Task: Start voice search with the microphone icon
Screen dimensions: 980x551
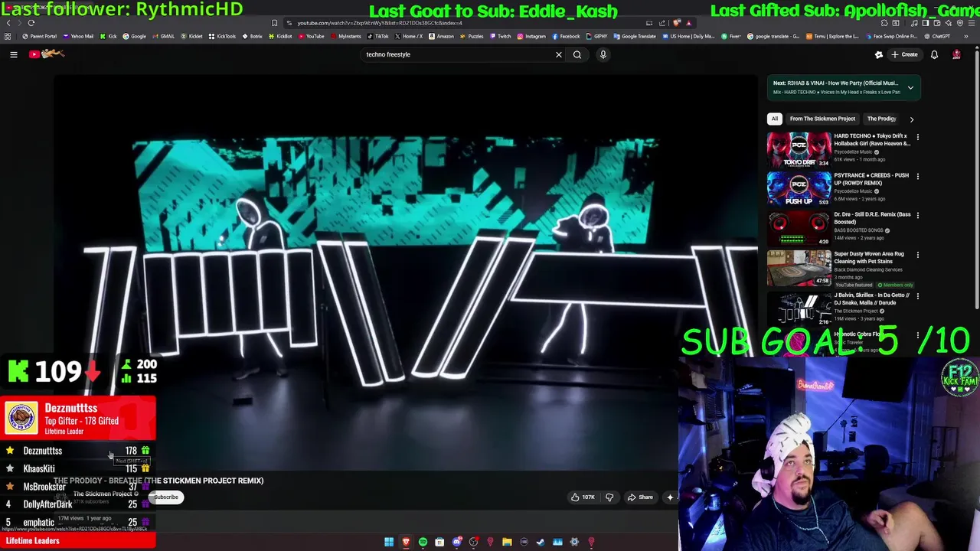Action: (x=603, y=54)
